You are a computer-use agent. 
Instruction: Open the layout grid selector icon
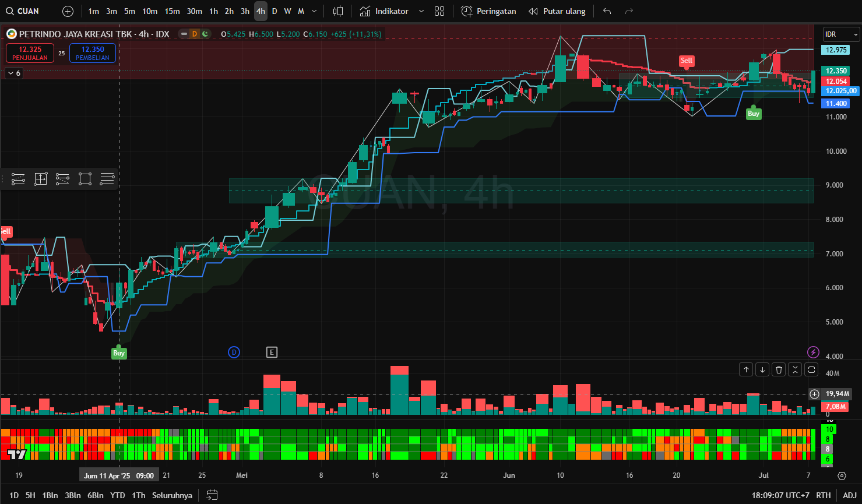(439, 11)
